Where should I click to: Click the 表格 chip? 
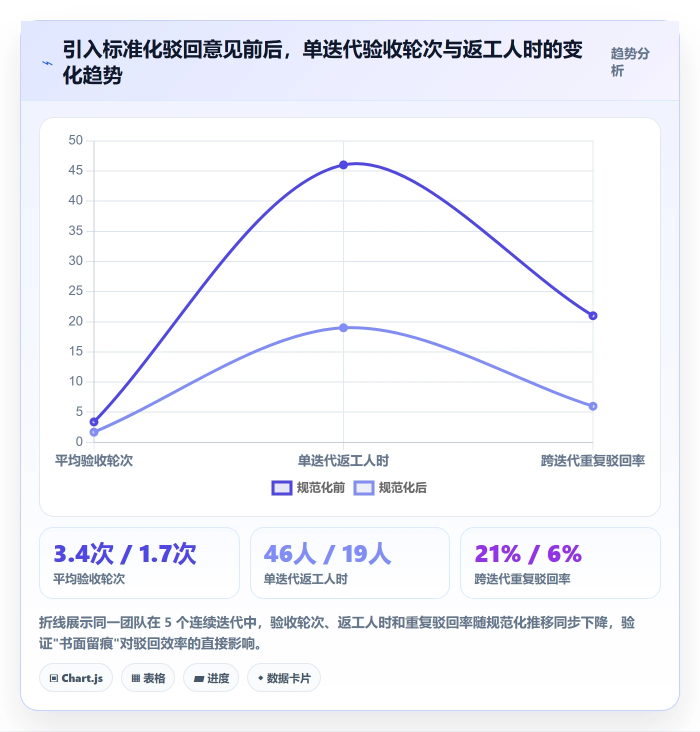tap(148, 678)
